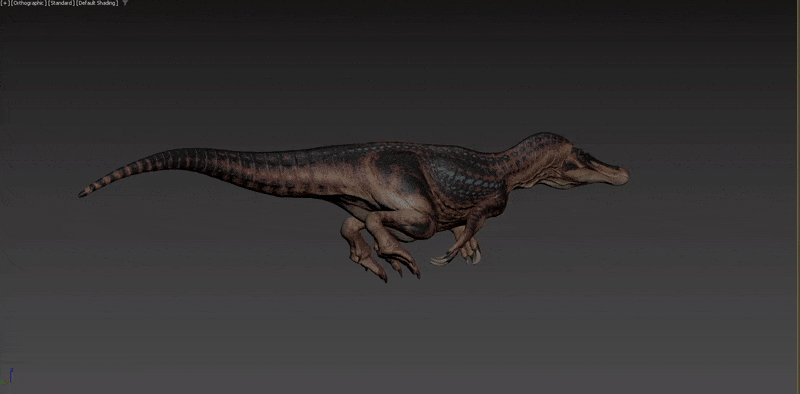Screen dimensions: 800x394
Task: Open the Default Shading menu
Action: click(x=97, y=3)
